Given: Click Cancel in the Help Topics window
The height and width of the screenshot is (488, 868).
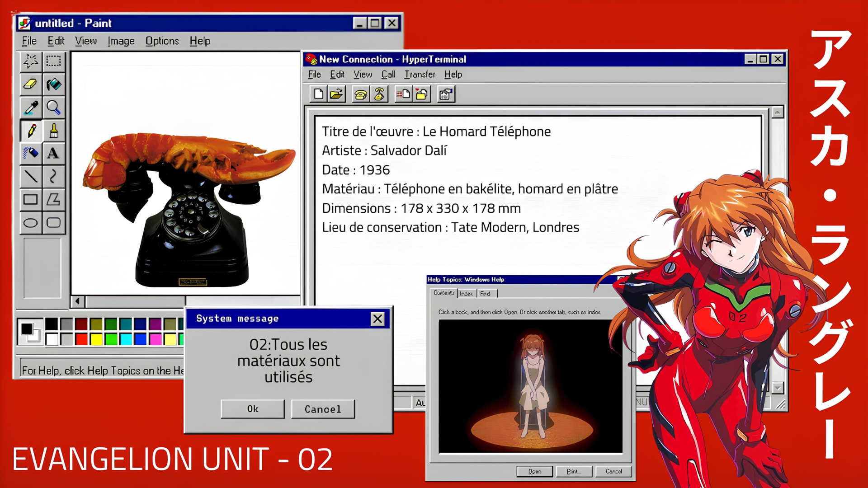Looking at the screenshot, I should click(x=613, y=471).
